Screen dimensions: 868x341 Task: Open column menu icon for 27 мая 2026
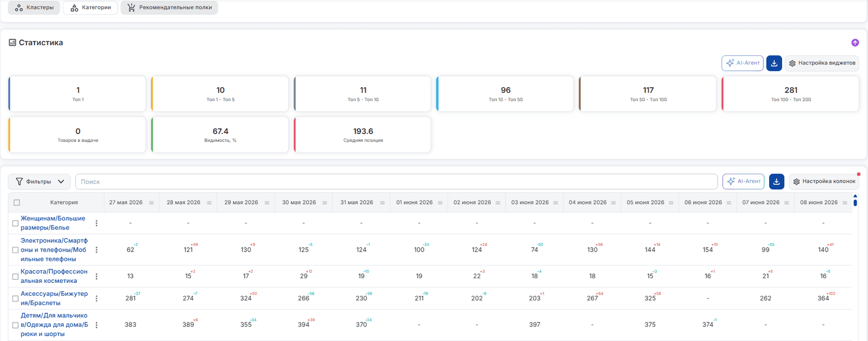tap(151, 202)
